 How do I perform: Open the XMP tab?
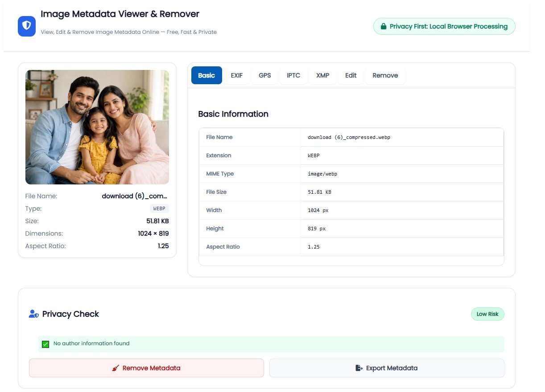pyautogui.click(x=323, y=75)
